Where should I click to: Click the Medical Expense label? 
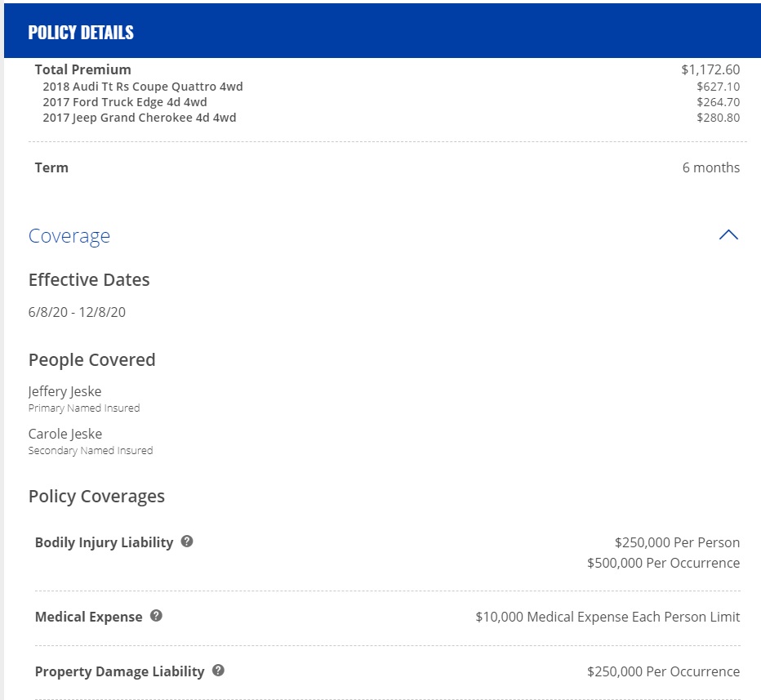tap(89, 617)
